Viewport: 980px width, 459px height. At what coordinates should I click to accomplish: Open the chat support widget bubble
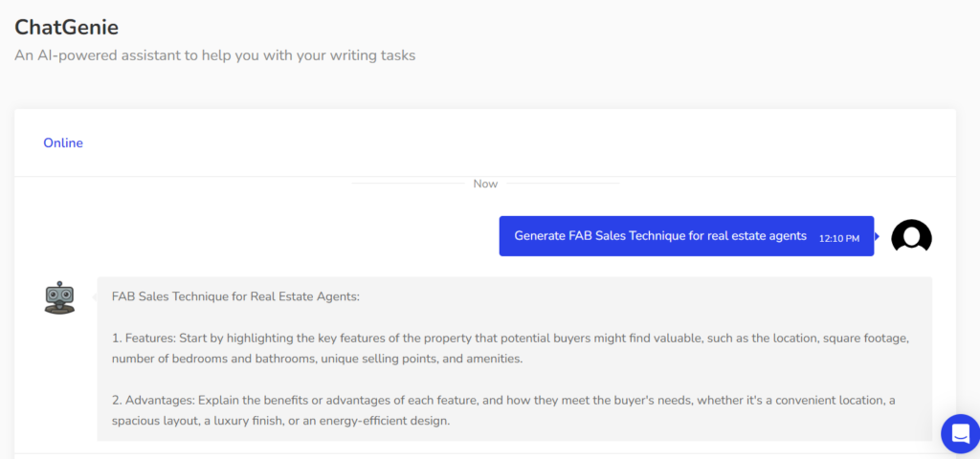click(x=959, y=433)
